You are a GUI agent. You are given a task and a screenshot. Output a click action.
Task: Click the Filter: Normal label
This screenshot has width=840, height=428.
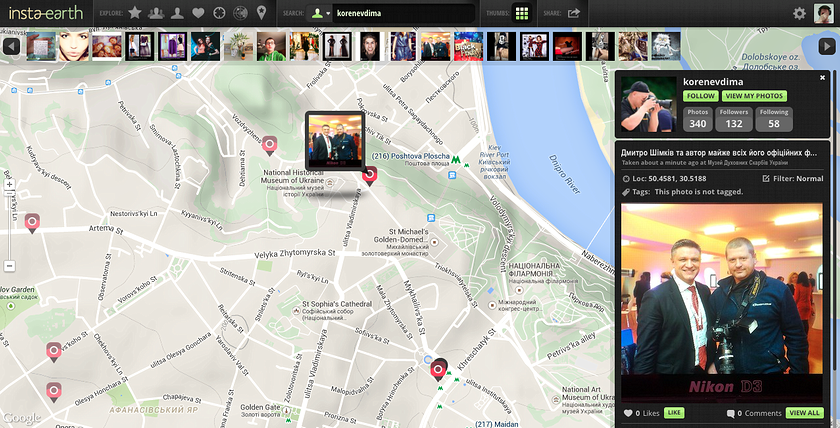(798, 178)
